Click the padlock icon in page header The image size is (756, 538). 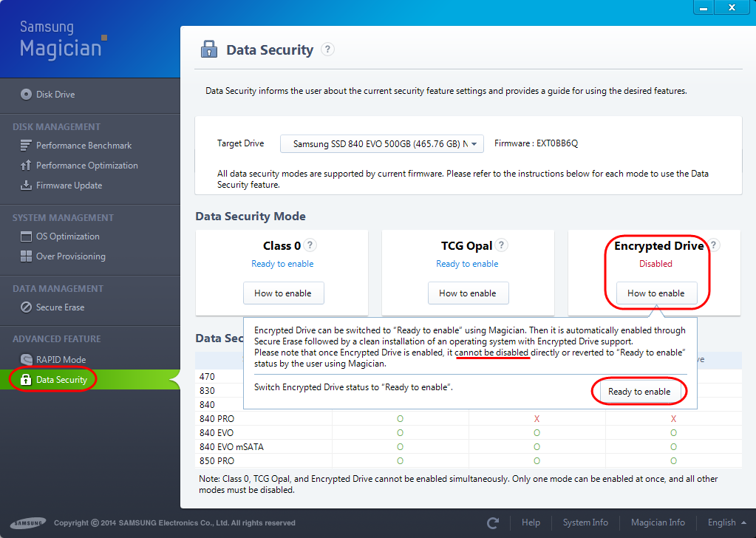point(208,50)
